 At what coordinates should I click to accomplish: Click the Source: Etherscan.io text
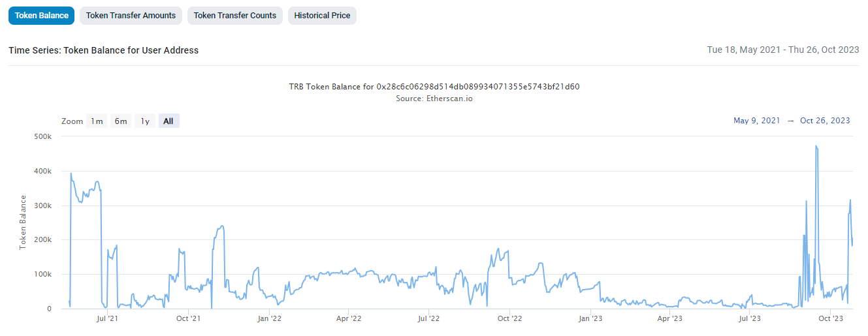click(434, 99)
